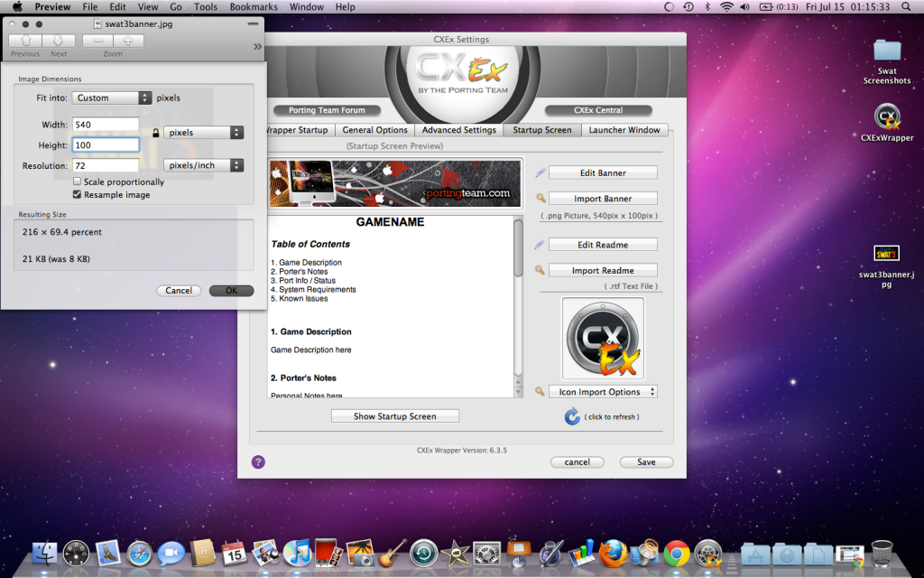Image resolution: width=924 pixels, height=578 pixels.
Task: Click the Bluetooth icon in menu bar
Action: 707,7
